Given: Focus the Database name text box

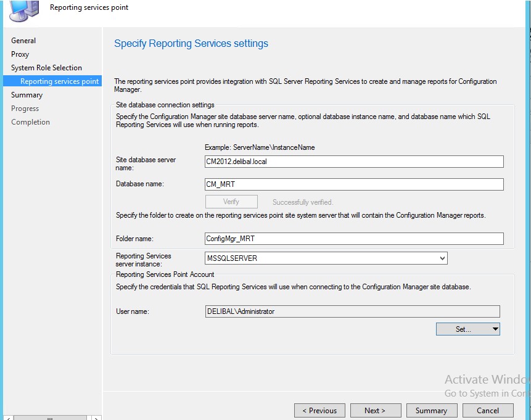Looking at the screenshot, I should coord(353,184).
